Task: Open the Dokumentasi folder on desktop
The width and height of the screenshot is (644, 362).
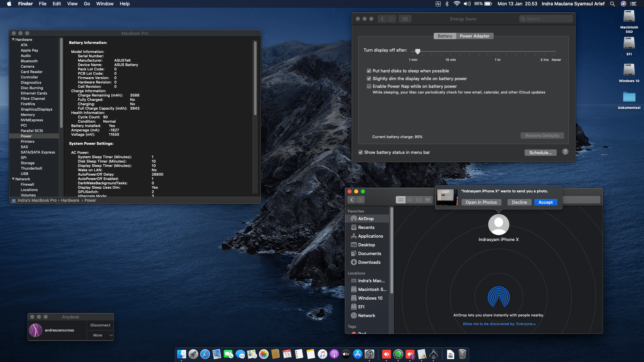Action: tap(629, 97)
